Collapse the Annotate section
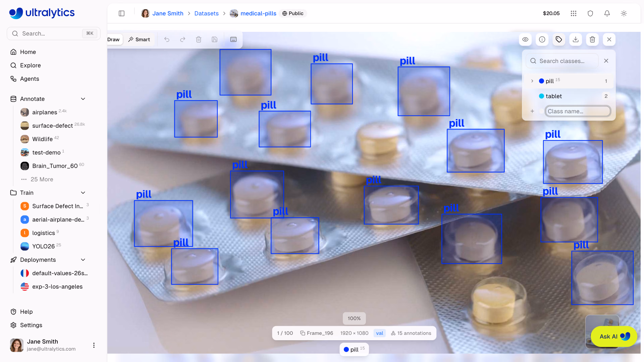The height and width of the screenshot is (362, 644). [83, 99]
